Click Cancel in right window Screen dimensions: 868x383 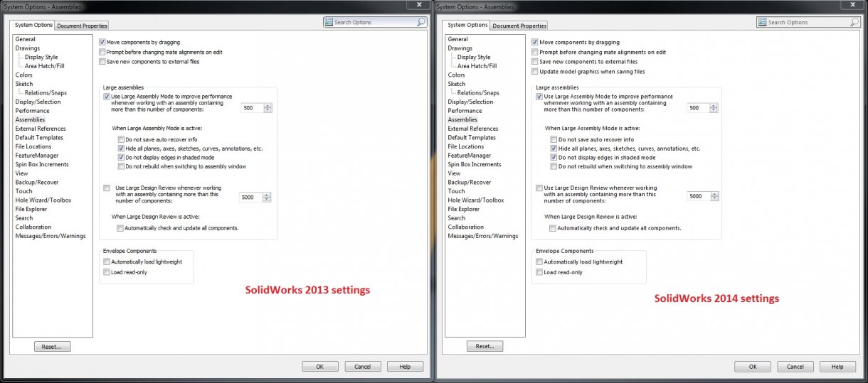coord(795,367)
